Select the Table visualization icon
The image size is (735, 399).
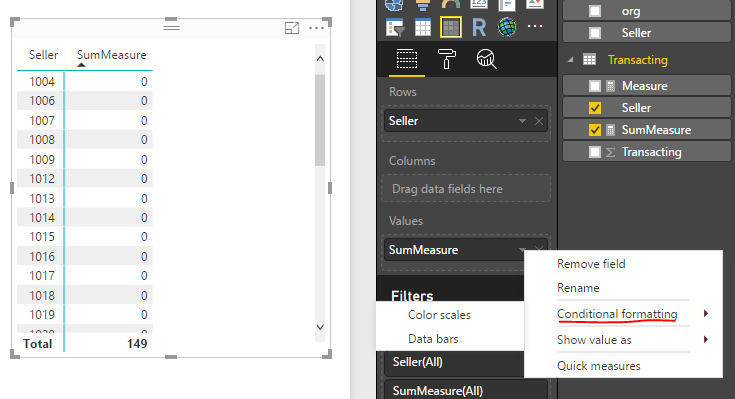coord(422,27)
